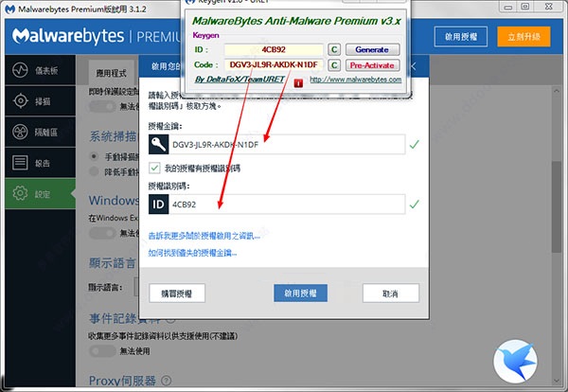Click the blue Activate License dialog button
Viewport: 568px width, 392px height.
[x=300, y=294]
